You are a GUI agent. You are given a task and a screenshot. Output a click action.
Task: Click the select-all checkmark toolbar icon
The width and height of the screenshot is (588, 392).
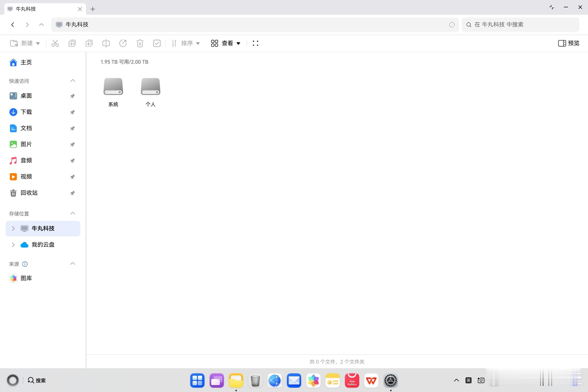(x=157, y=43)
